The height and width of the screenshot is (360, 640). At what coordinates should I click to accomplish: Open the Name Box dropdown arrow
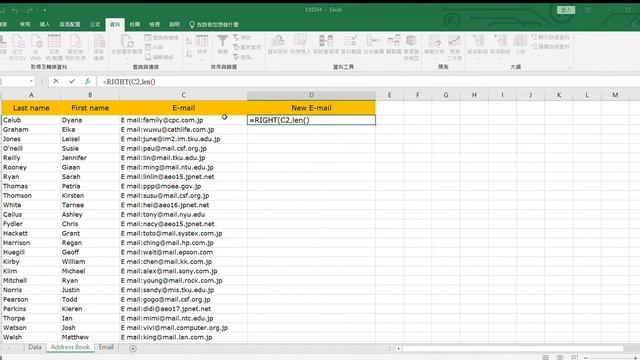tap(31, 81)
